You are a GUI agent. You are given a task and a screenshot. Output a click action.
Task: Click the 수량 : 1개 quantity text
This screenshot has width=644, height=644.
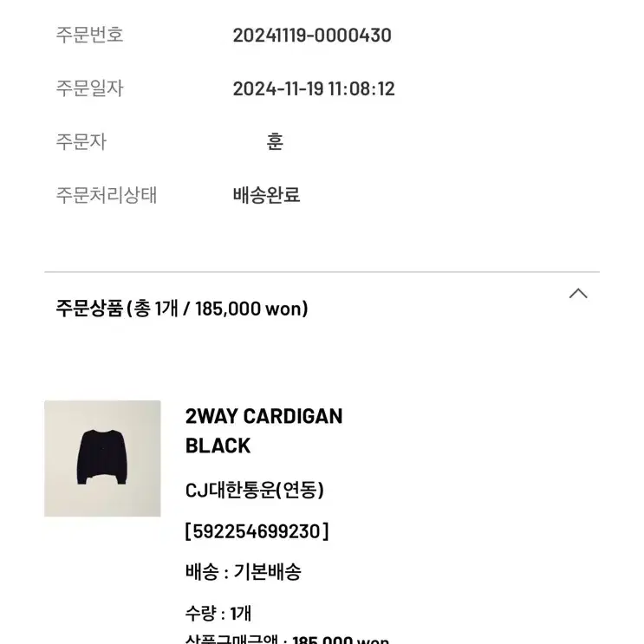(x=218, y=613)
